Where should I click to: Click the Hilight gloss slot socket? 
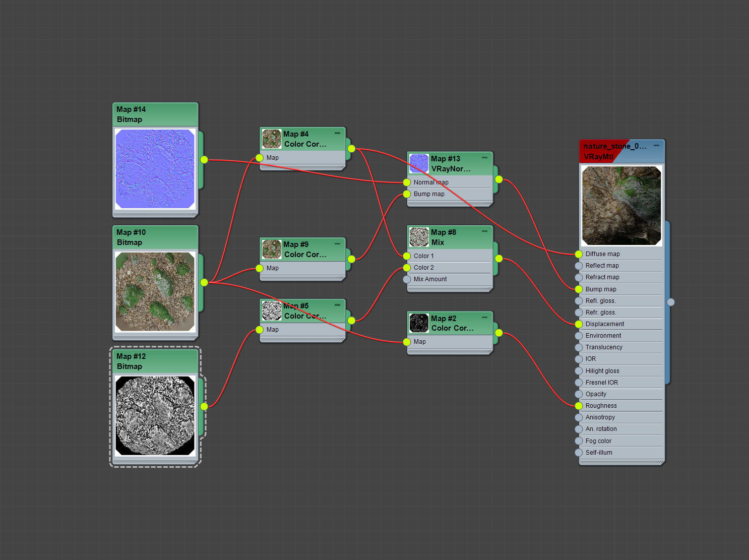pyautogui.click(x=579, y=371)
